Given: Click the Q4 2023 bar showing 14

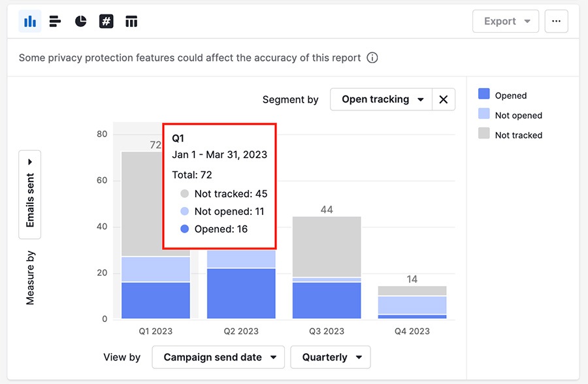Looking at the screenshot, I should (x=412, y=304).
